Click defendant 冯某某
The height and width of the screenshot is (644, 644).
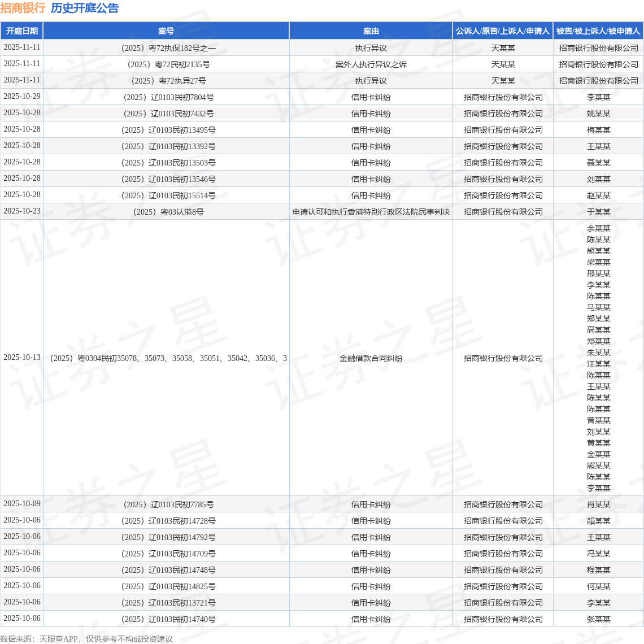click(598, 554)
